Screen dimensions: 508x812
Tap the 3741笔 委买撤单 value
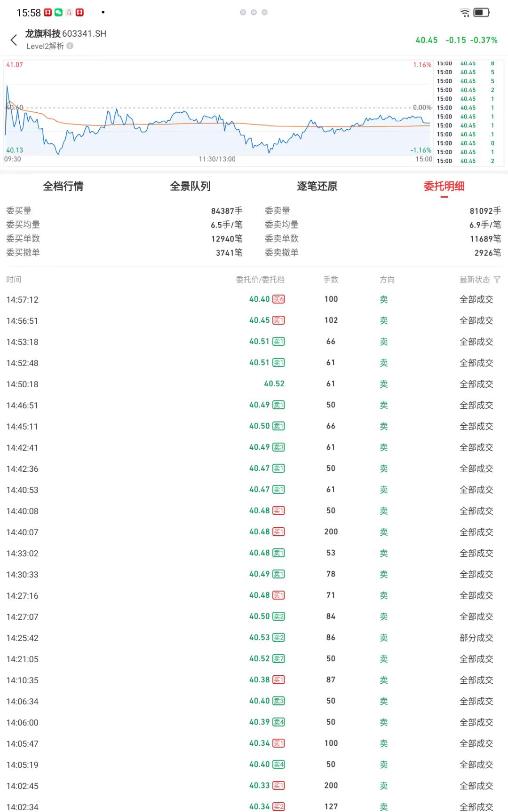pos(229,253)
